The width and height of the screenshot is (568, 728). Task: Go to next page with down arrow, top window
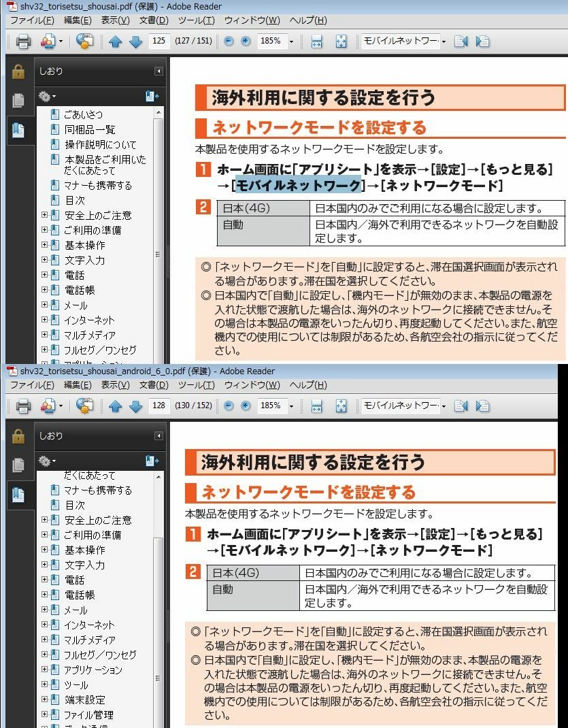point(135,42)
